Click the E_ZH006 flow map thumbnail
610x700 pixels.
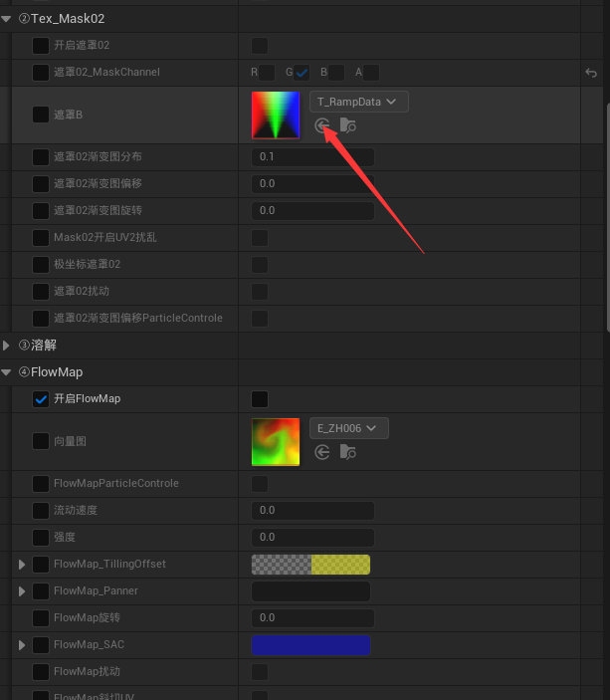point(276,442)
